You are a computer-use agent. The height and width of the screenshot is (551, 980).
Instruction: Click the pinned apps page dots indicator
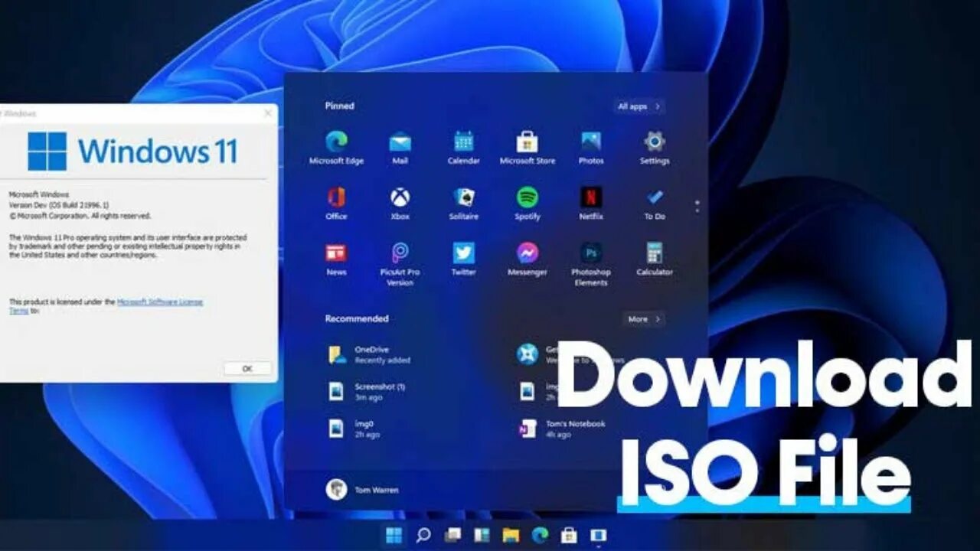tap(697, 207)
